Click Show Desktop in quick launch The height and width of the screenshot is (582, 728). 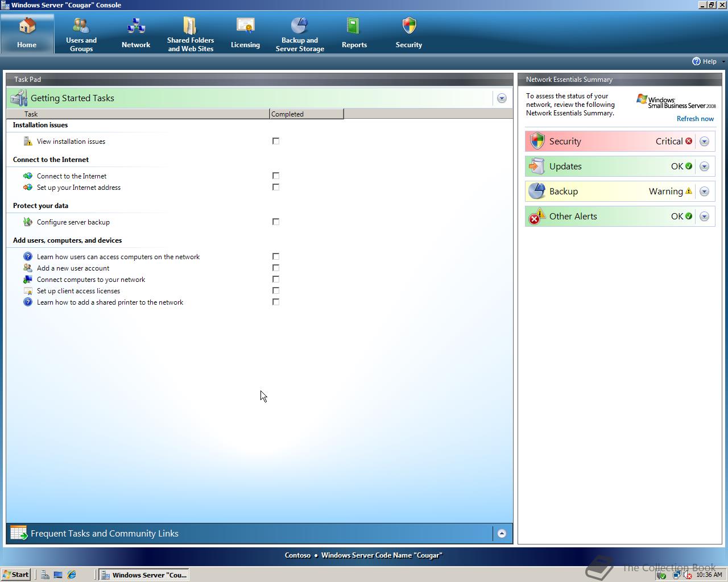(58, 575)
